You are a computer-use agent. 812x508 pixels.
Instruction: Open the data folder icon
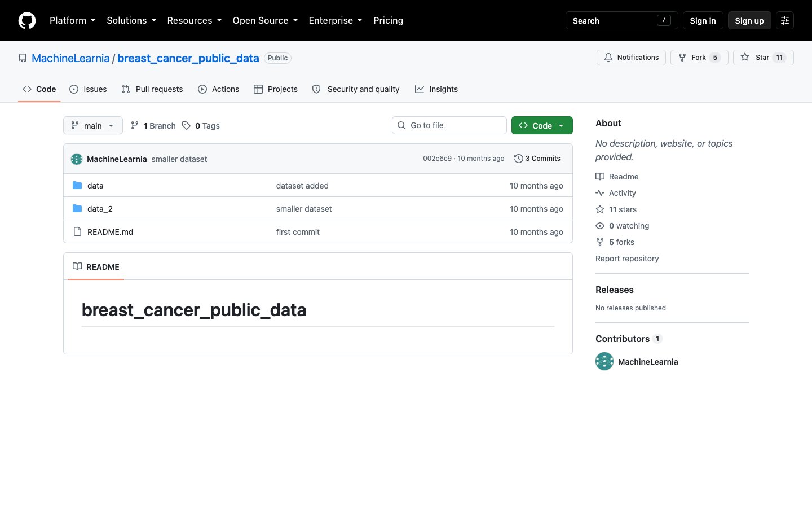(x=77, y=185)
